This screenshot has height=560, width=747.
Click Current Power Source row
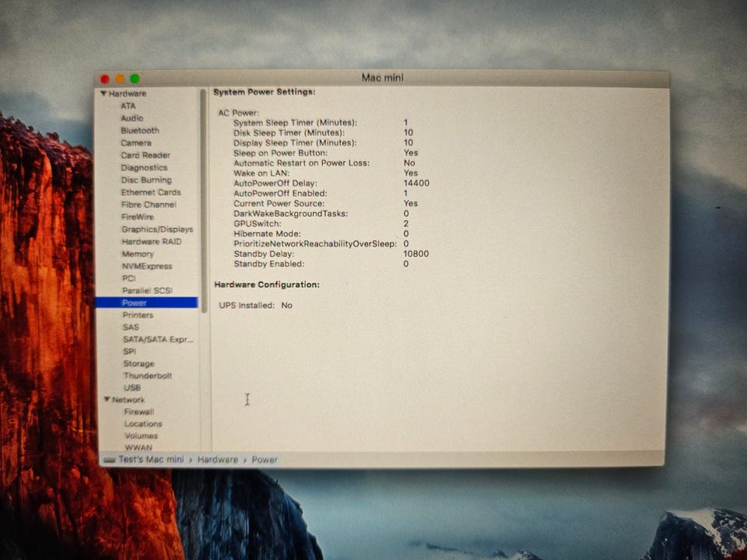[326, 203]
